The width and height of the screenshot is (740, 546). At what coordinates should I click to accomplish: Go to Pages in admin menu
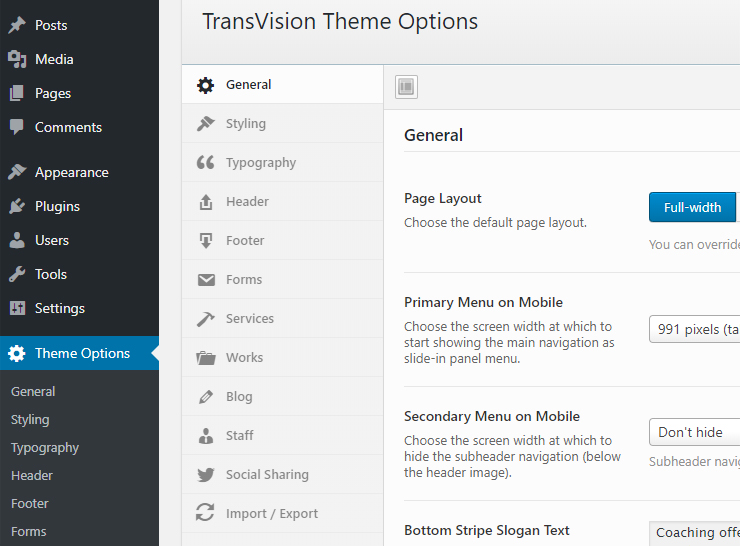click(79, 93)
